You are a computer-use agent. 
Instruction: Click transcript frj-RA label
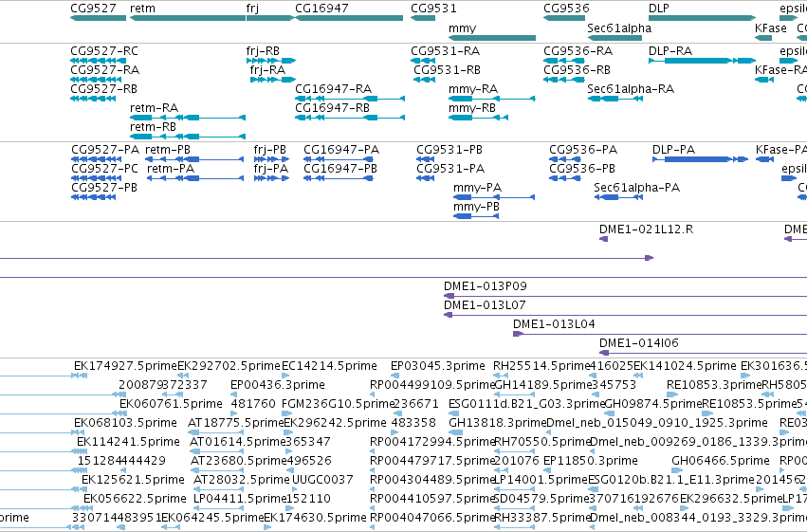[x=267, y=70]
